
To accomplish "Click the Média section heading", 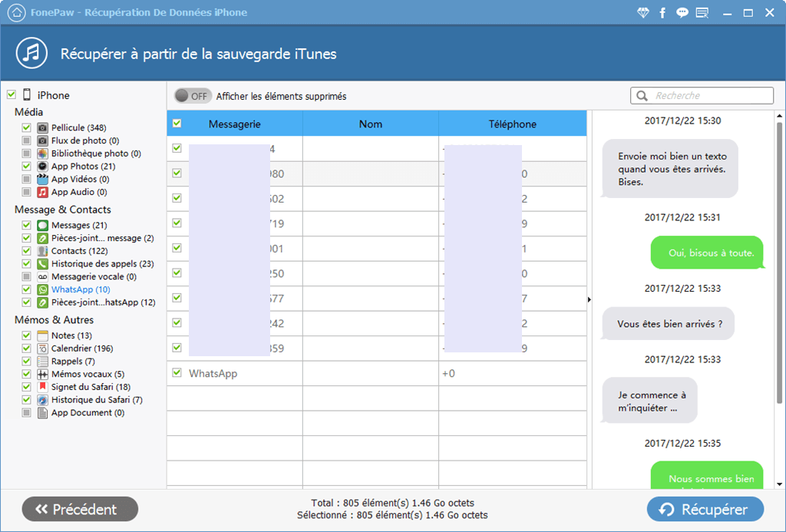I will [x=28, y=112].
